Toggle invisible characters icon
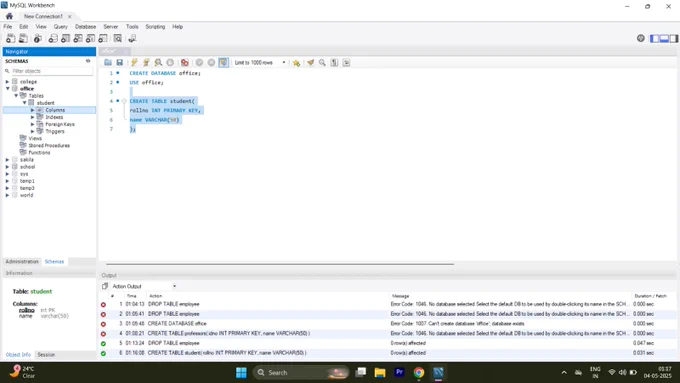This screenshot has height=383, width=680. click(x=334, y=62)
